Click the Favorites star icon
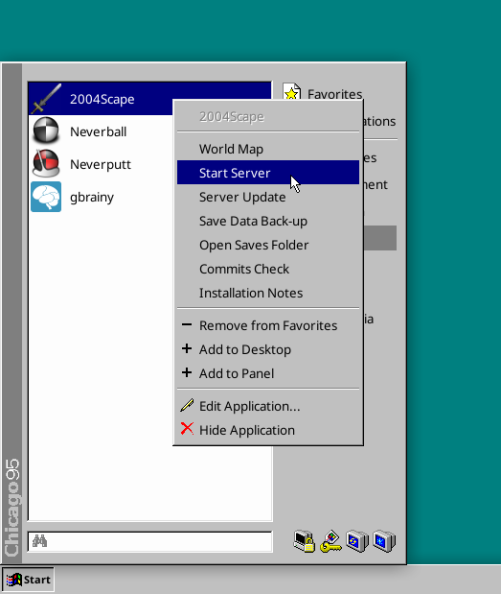This screenshot has width=501, height=594. (292, 92)
